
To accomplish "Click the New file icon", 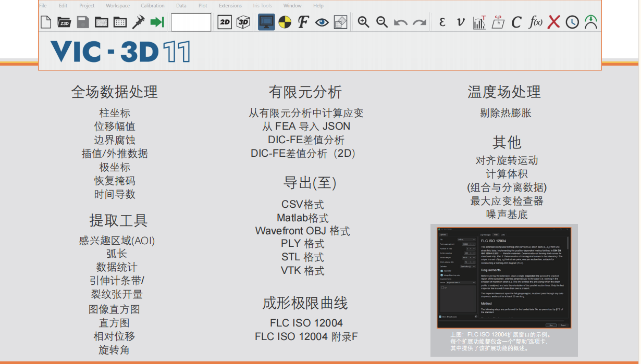I will pos(46,22).
